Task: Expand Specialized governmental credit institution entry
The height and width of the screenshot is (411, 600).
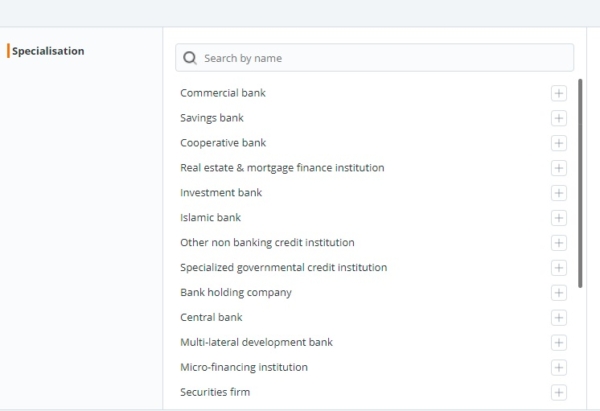Action: pos(558,268)
